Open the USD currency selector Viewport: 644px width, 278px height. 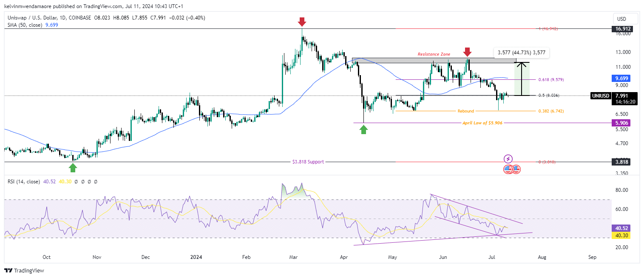[626, 19]
